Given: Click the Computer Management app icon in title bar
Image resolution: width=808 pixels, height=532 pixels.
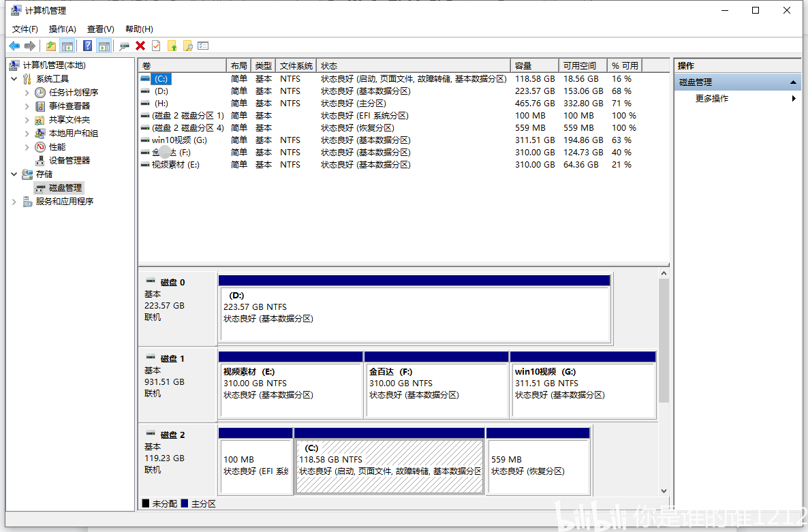Looking at the screenshot, I should coord(16,10).
